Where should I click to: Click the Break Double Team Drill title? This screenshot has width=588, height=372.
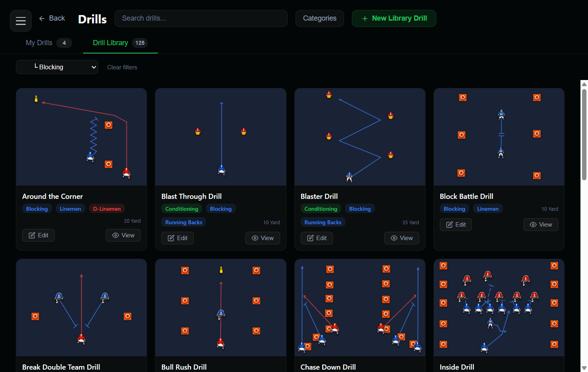point(61,367)
